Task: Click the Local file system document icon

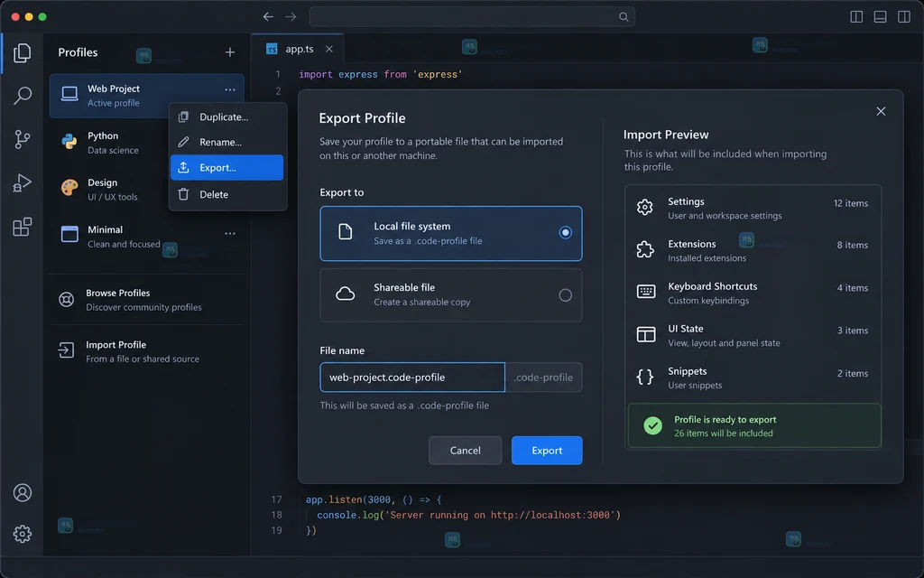Action: click(346, 232)
